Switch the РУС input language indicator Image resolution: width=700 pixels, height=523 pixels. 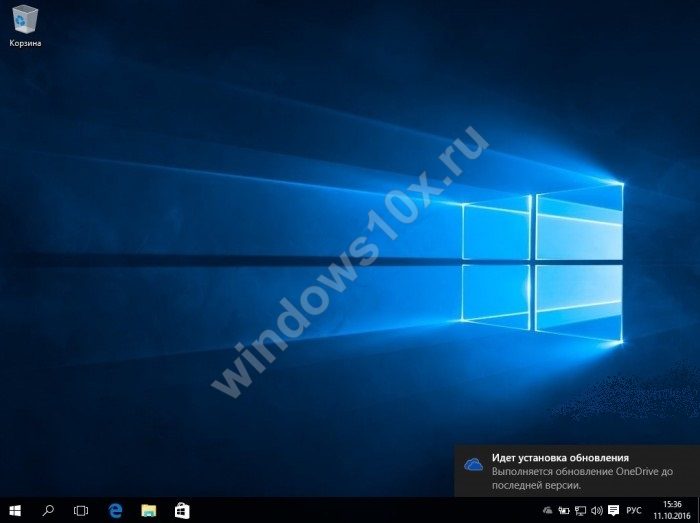pyautogui.click(x=635, y=510)
